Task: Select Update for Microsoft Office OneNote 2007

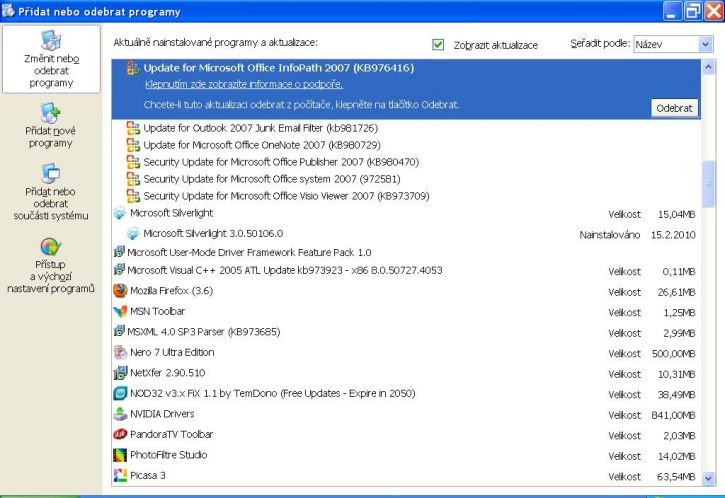Action: coord(262,145)
